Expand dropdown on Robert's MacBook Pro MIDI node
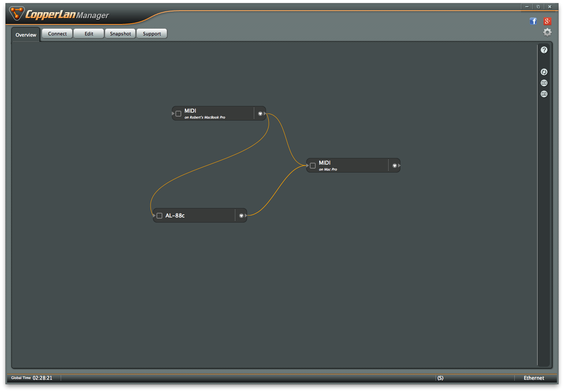Image resolution: width=564 pixels, height=392 pixels. pyautogui.click(x=260, y=113)
